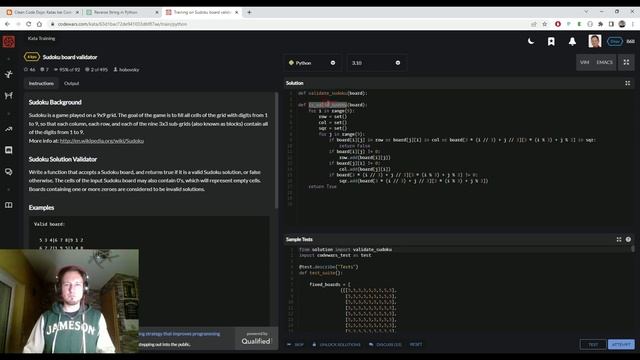This screenshot has height=360, width=640.
Task: Click the browser address bar
Action: [x=286, y=24]
